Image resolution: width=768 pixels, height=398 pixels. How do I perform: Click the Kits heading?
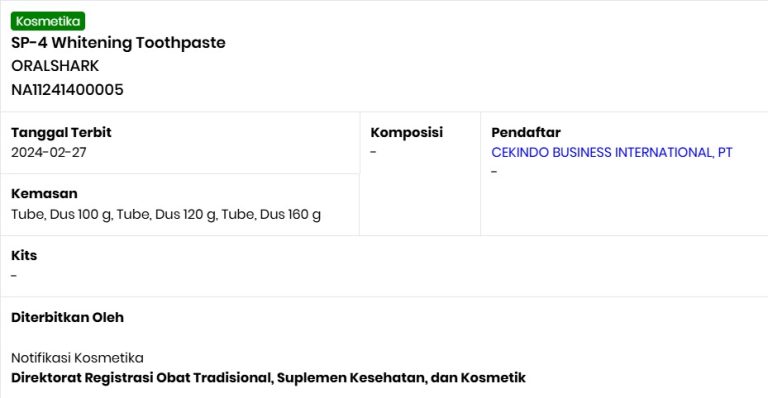[24, 255]
